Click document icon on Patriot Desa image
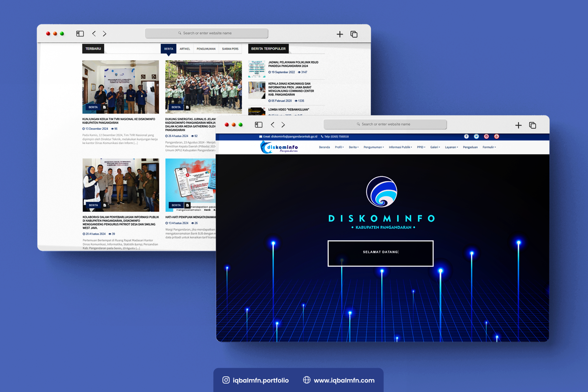 click(105, 205)
